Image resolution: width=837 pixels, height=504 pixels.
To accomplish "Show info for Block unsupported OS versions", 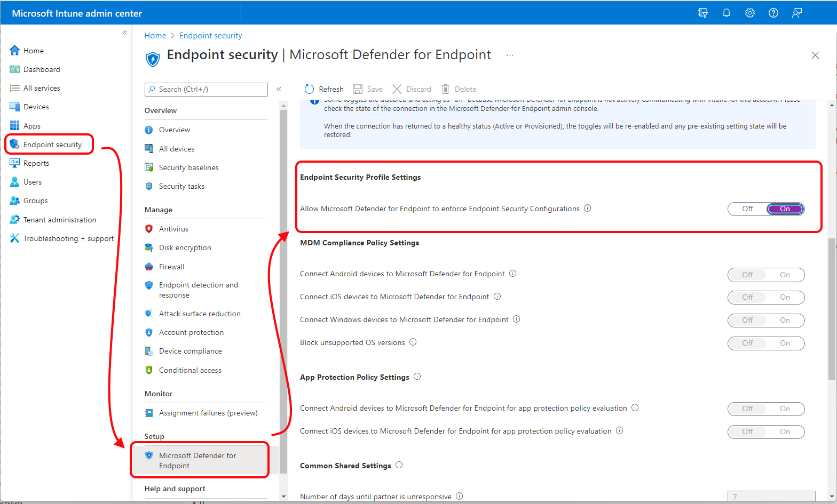I will point(413,342).
